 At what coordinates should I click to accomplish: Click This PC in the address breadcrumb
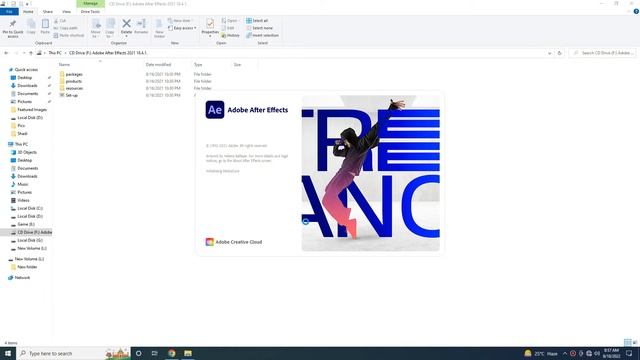click(x=55, y=53)
